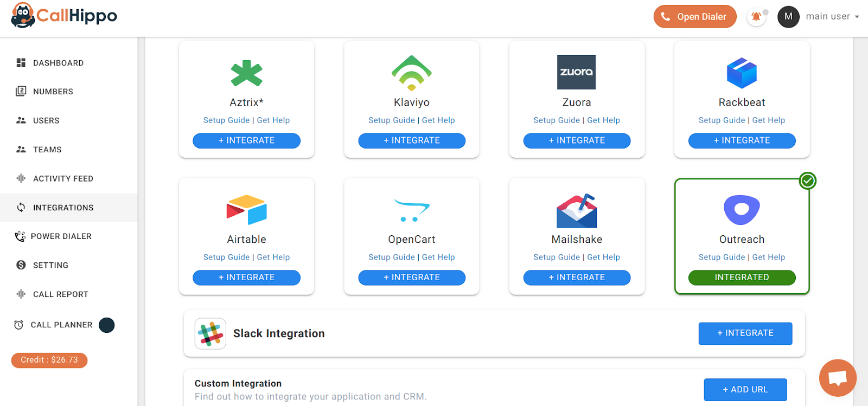Open the notification bell icon
868x406 pixels.
[756, 17]
